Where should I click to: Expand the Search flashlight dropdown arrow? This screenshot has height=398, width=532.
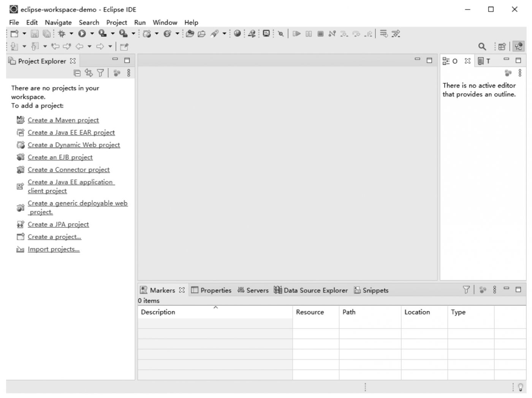(224, 33)
